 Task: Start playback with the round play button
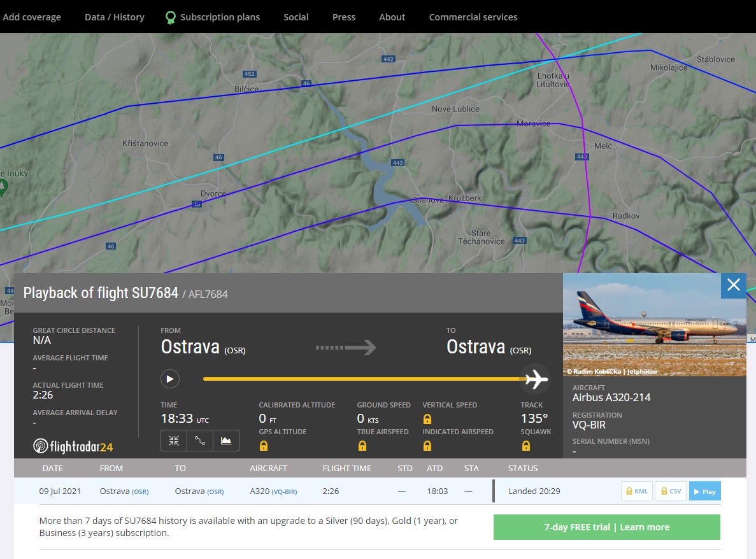(x=169, y=379)
